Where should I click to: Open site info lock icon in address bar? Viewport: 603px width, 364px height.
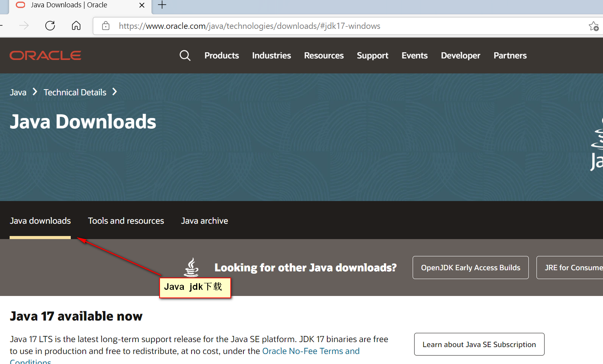click(106, 26)
